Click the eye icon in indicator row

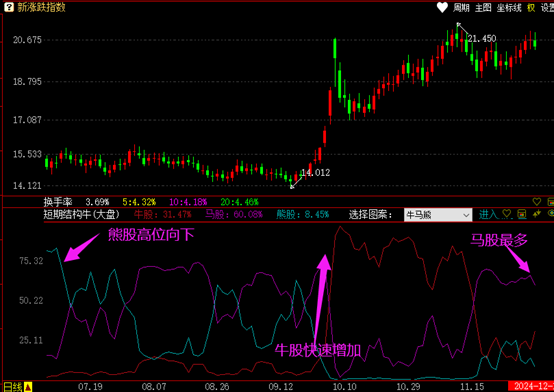(551, 213)
